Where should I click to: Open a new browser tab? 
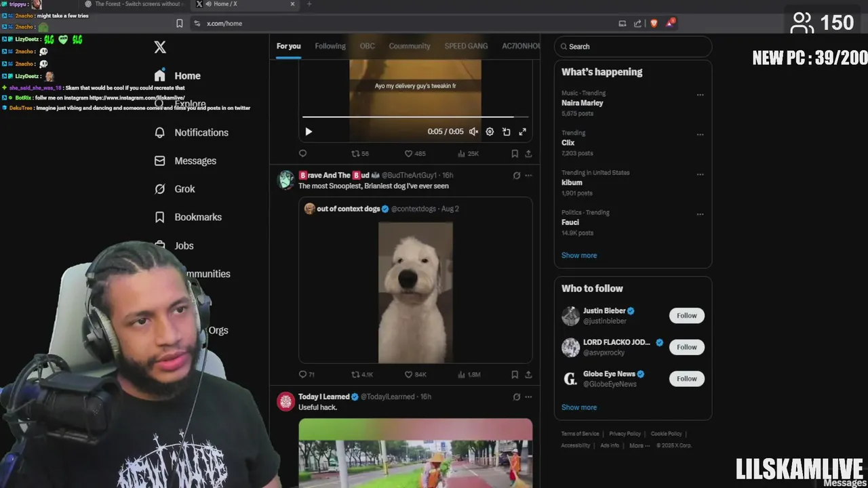[309, 4]
